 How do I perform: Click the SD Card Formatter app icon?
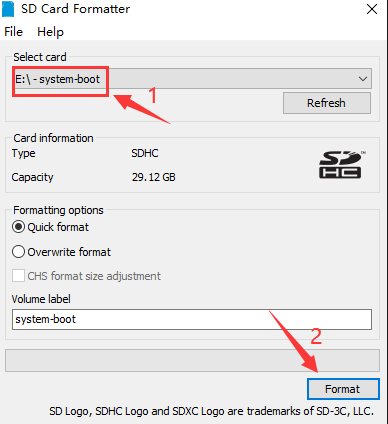click(8, 9)
